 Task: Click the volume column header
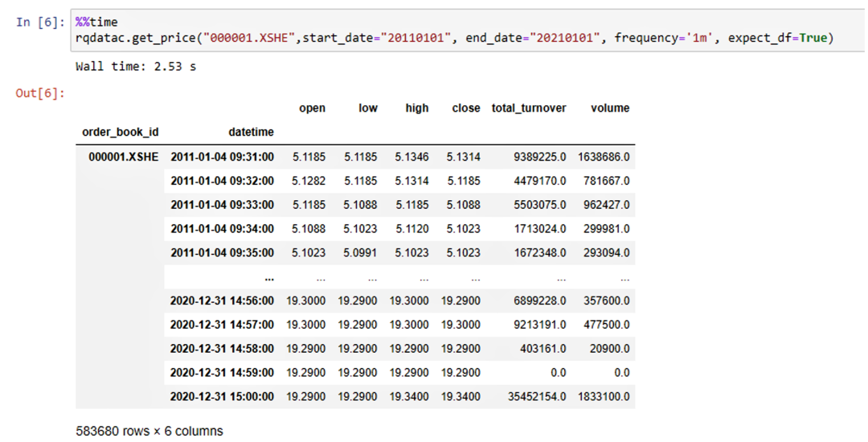(x=610, y=108)
